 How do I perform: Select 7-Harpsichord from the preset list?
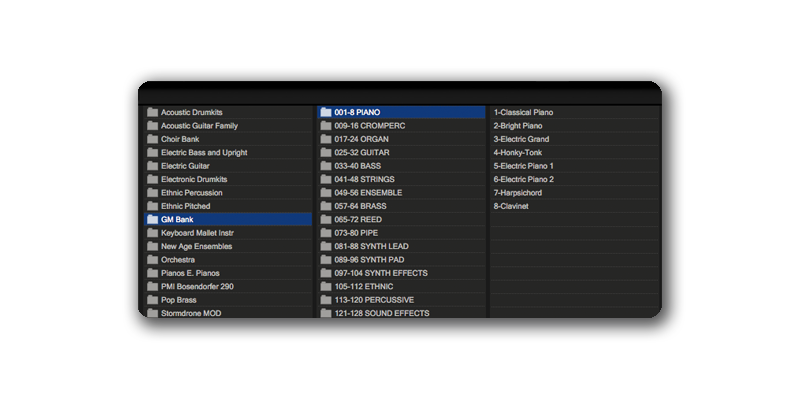tap(518, 192)
